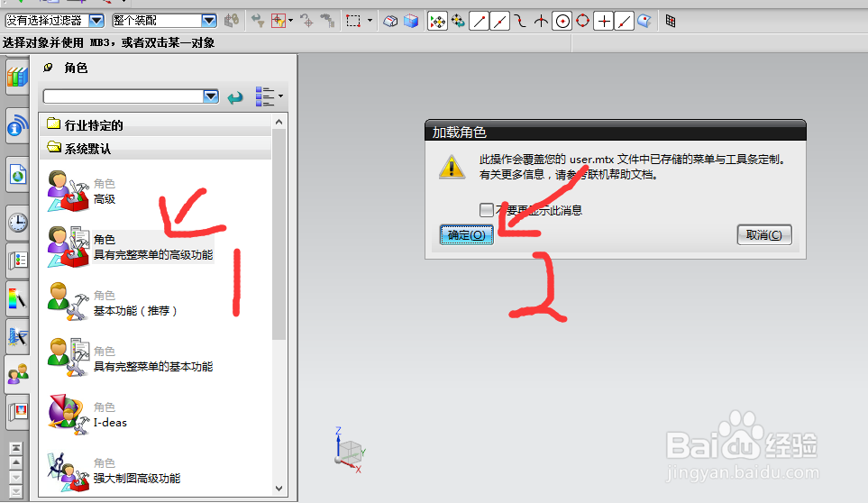Viewport: 868px width, 503px height.
Task: Open the blue pointer scene sidebar tab
Action: click(17, 336)
